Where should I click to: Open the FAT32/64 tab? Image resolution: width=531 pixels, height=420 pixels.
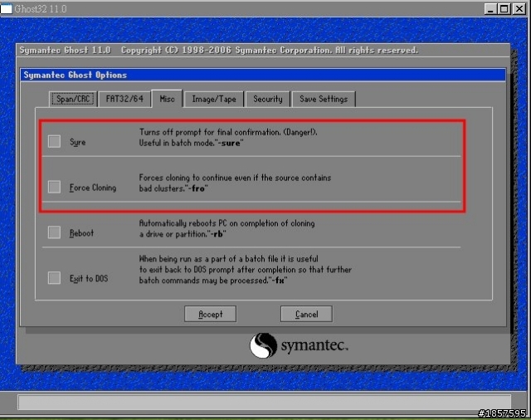tap(124, 100)
